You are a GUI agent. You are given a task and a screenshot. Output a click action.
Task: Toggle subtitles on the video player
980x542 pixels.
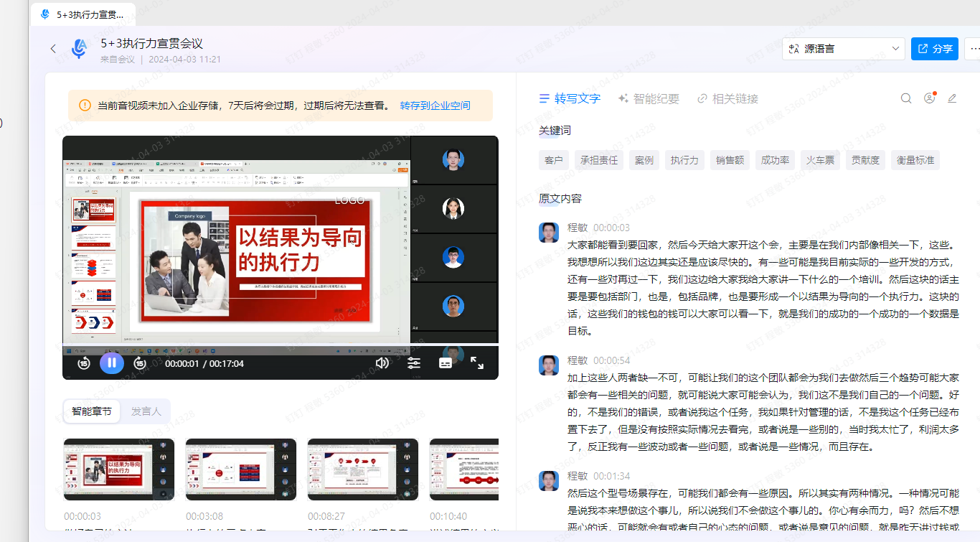pyautogui.click(x=446, y=363)
